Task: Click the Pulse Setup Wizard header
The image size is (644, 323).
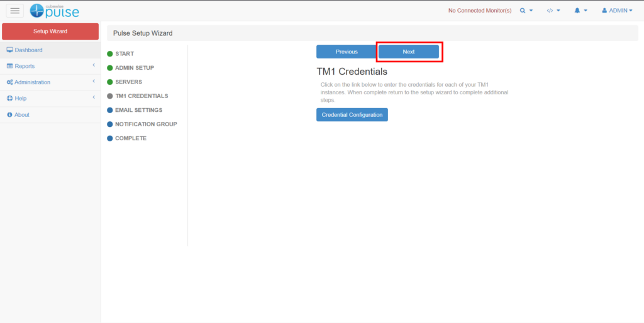Action: pyautogui.click(x=143, y=33)
